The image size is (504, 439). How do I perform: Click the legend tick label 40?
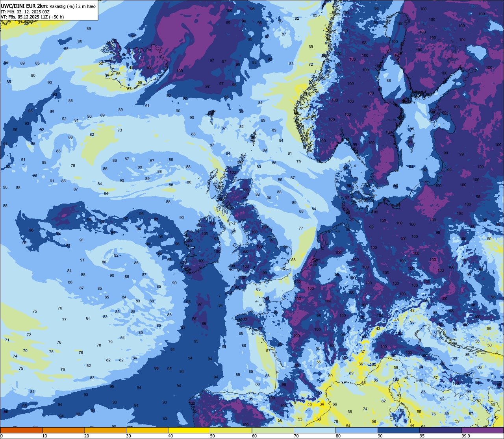(170, 436)
